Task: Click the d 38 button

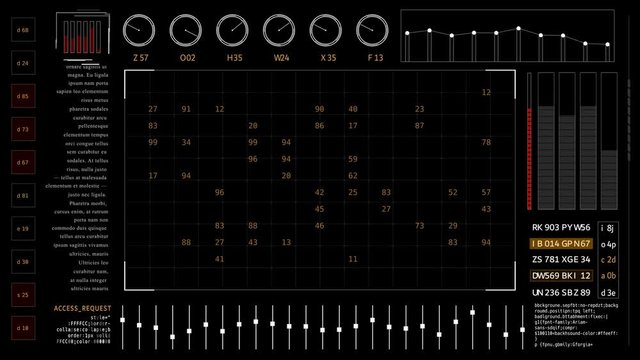Action: coord(23,262)
